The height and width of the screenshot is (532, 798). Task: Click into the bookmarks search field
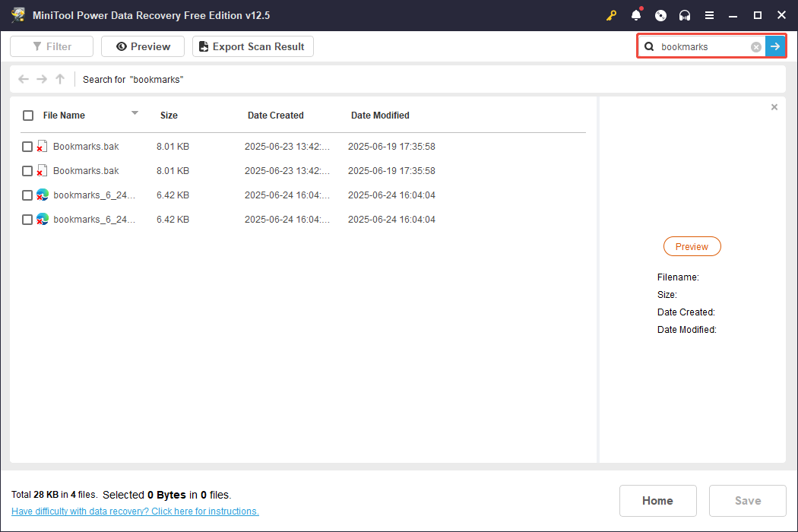point(701,47)
